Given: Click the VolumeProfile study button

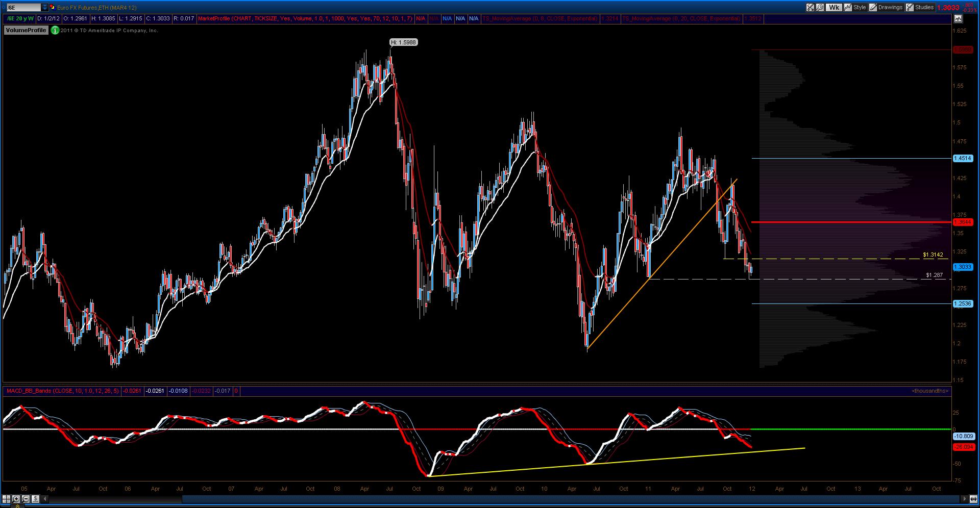Looking at the screenshot, I should 26,30.
